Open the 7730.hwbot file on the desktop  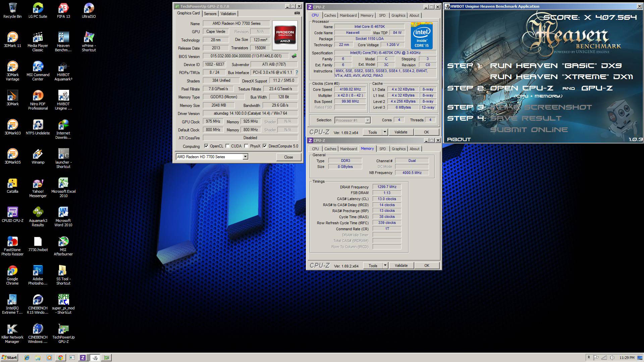pyautogui.click(x=38, y=244)
